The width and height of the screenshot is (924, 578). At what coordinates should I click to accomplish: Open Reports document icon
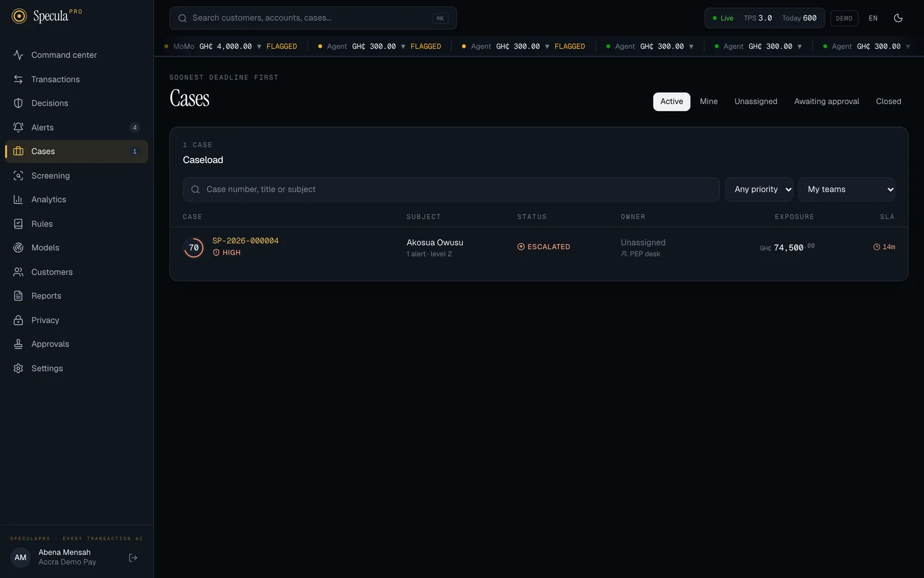(18, 296)
